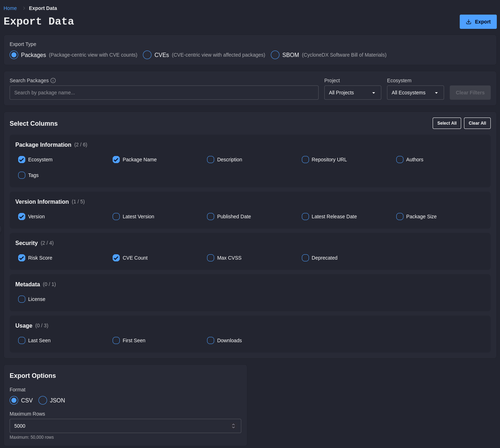Click the Security section heading
500x448 pixels.
(26, 243)
